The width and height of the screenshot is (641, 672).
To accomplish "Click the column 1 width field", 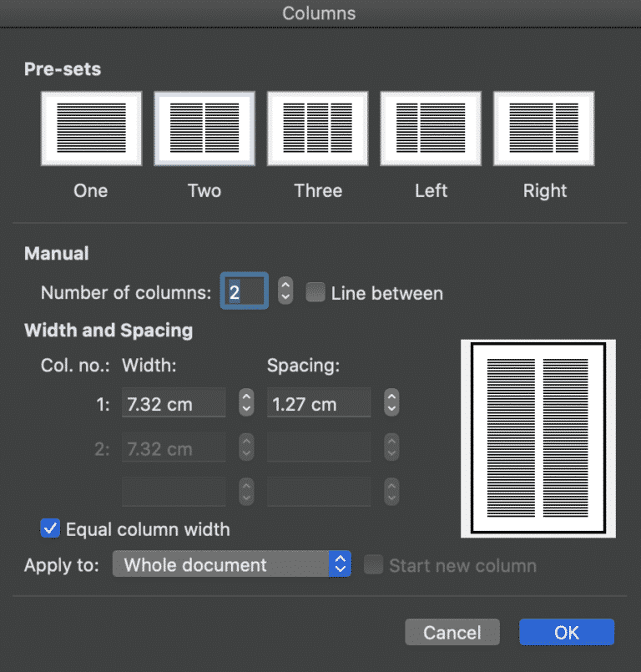I will (174, 402).
